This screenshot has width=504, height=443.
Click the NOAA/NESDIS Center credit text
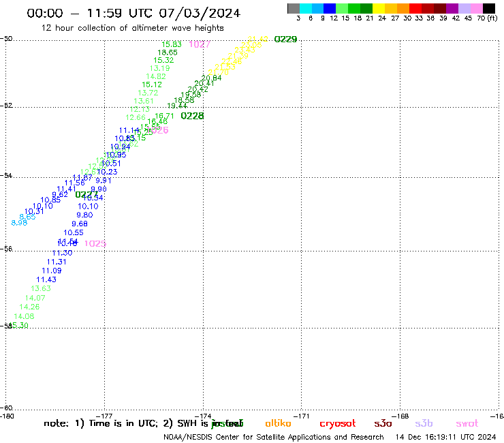pos(274,437)
